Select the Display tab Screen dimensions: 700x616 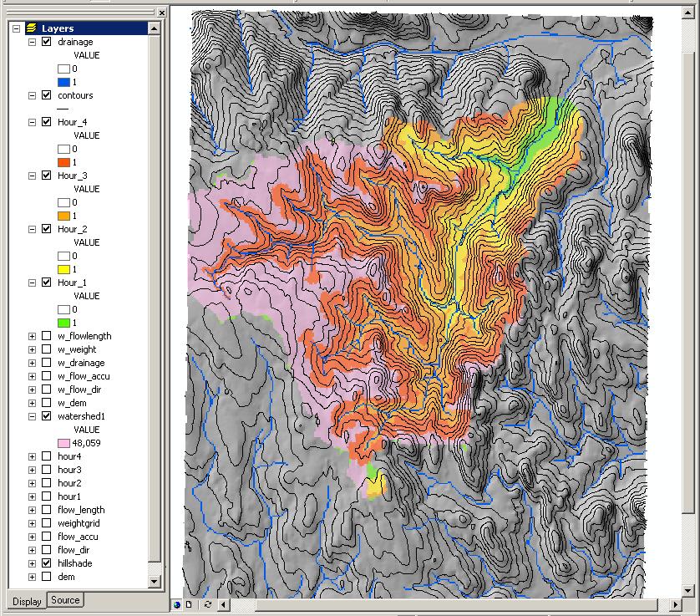pyautogui.click(x=27, y=601)
